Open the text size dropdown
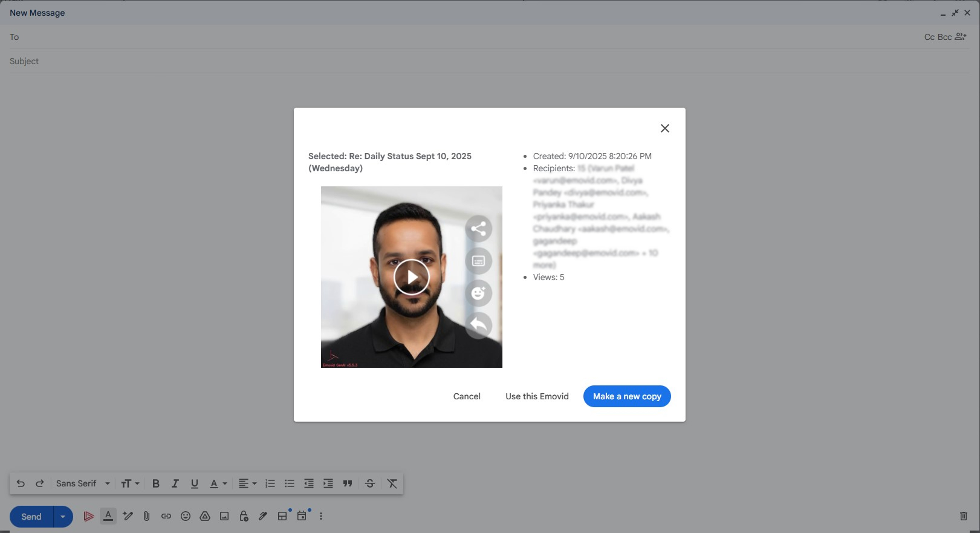 point(130,483)
